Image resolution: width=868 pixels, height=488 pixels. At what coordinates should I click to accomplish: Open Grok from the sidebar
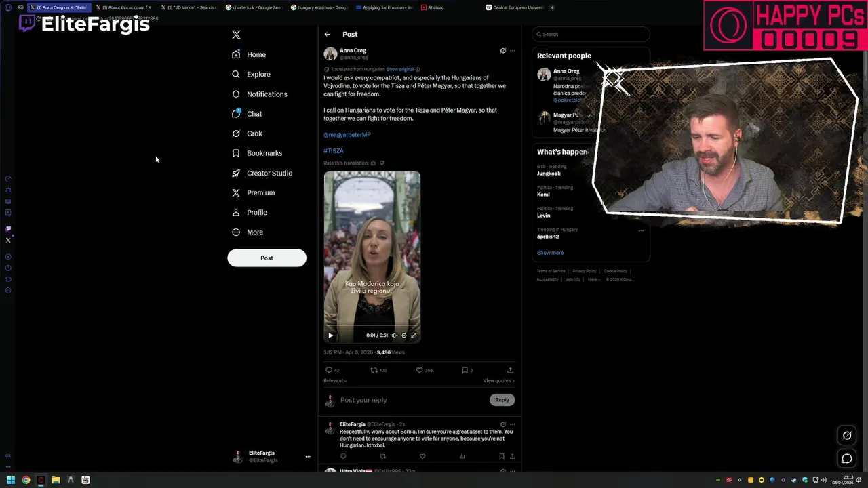(x=247, y=134)
